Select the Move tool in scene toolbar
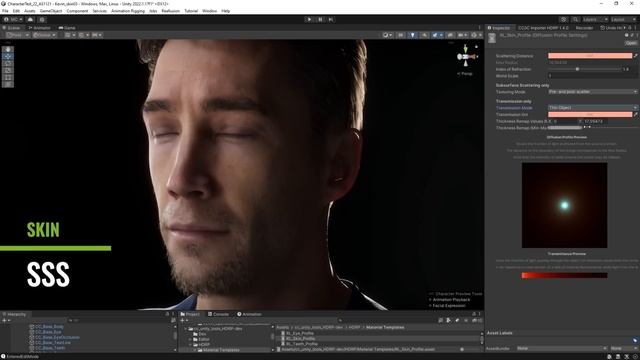 coord(8,56)
